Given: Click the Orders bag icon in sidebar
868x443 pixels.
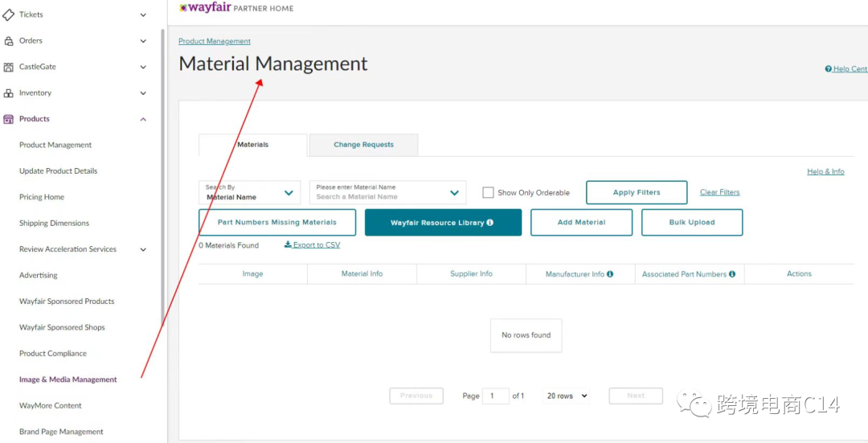Looking at the screenshot, I should coord(8,41).
